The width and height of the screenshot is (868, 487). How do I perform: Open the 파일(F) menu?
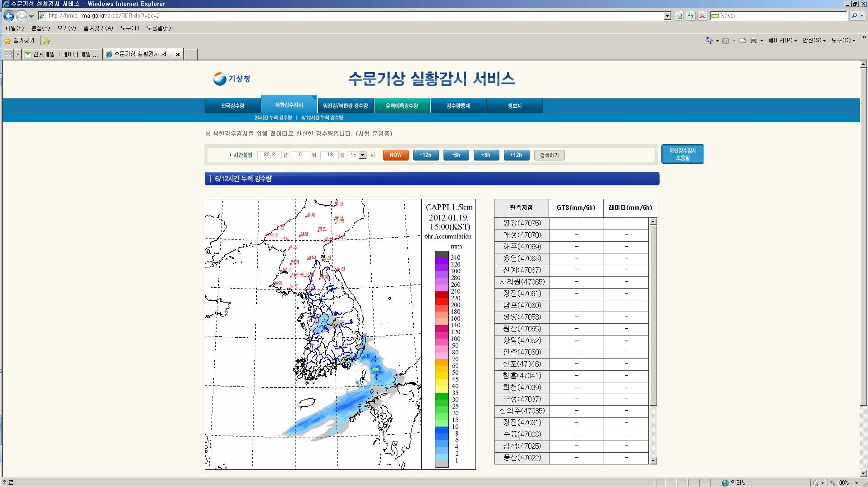[14, 28]
